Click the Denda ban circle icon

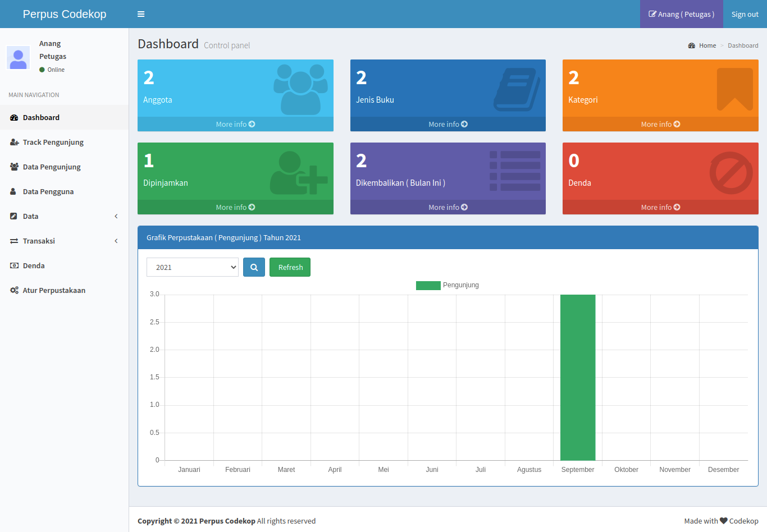point(731,173)
